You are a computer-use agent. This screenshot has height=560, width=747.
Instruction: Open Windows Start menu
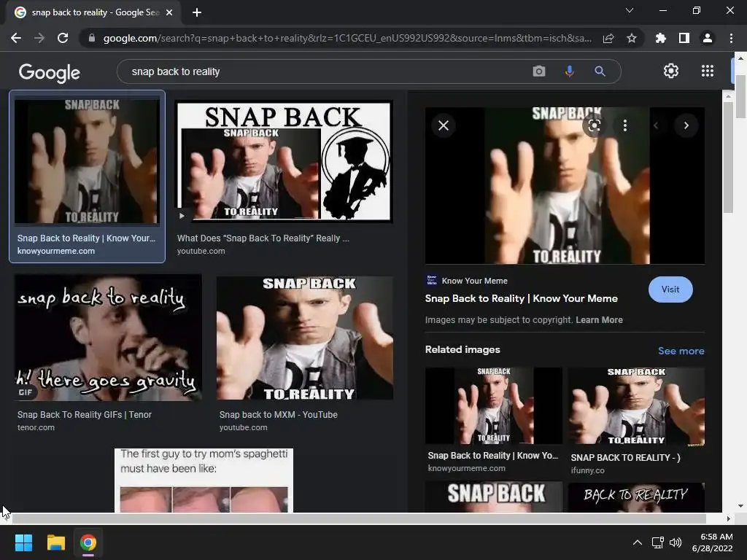(x=23, y=542)
